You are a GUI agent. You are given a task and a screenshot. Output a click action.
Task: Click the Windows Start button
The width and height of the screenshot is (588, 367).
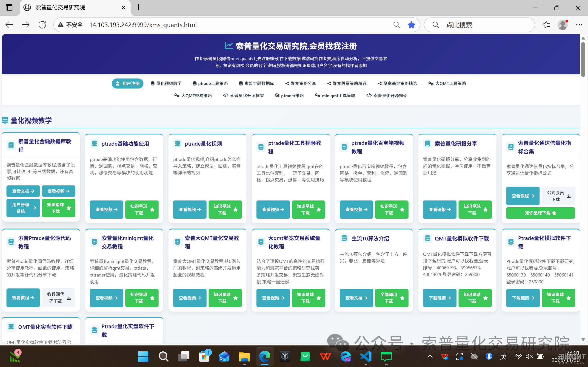point(143,357)
